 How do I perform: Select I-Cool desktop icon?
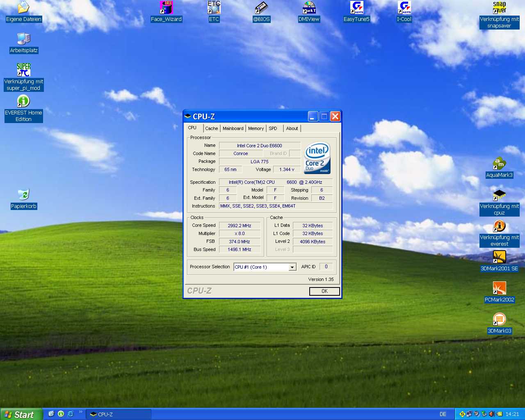(x=404, y=7)
